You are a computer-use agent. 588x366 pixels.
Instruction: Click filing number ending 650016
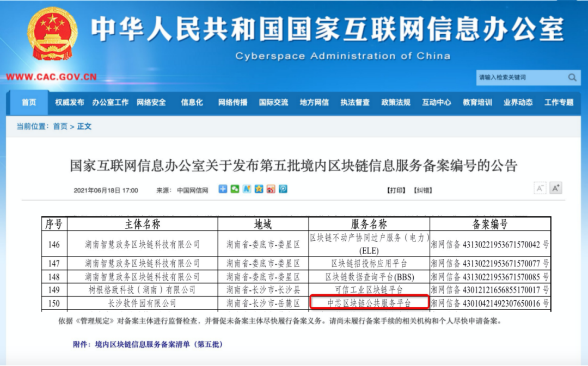point(490,303)
